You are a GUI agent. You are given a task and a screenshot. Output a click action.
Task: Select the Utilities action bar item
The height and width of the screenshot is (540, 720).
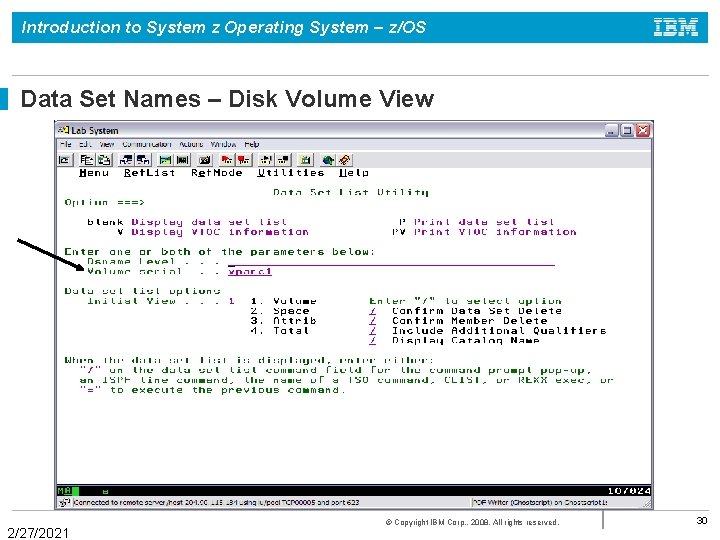291,173
